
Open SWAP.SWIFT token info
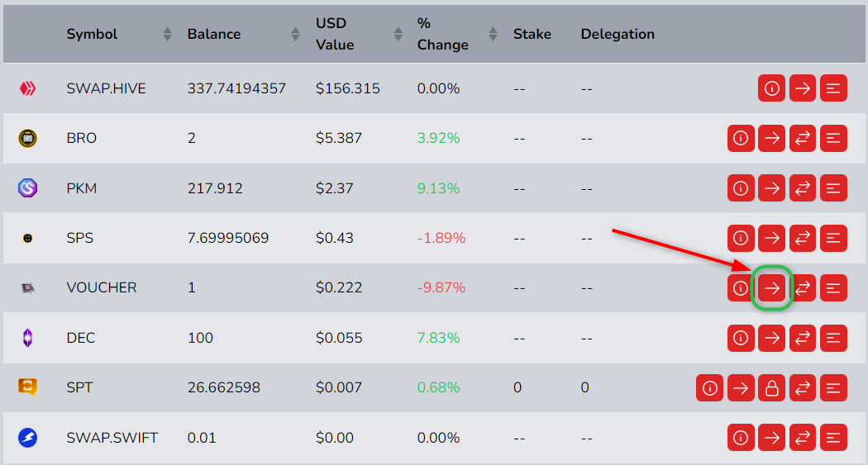coord(741,438)
